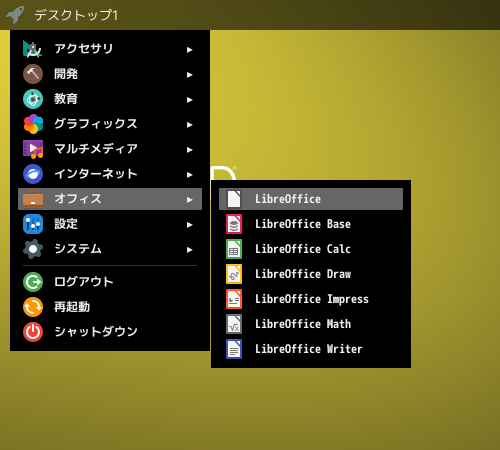Image resolution: width=500 pixels, height=450 pixels.
Task: Click the orange 再起動 refresh icon
Action: click(33, 307)
